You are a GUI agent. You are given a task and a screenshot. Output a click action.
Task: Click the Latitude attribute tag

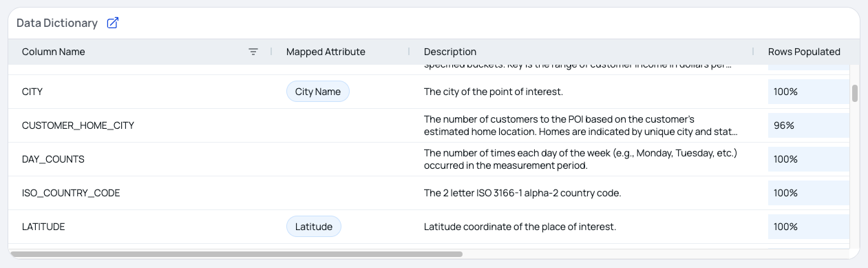click(x=314, y=227)
